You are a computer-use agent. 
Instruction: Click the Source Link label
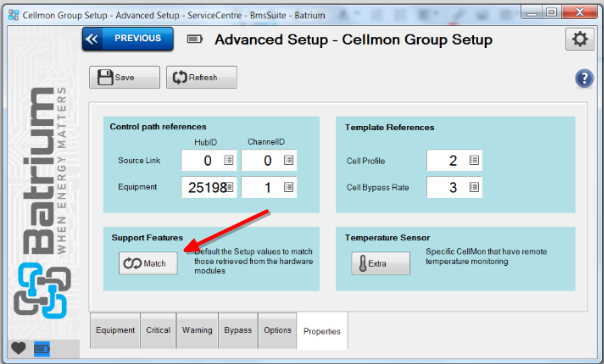pos(139,160)
